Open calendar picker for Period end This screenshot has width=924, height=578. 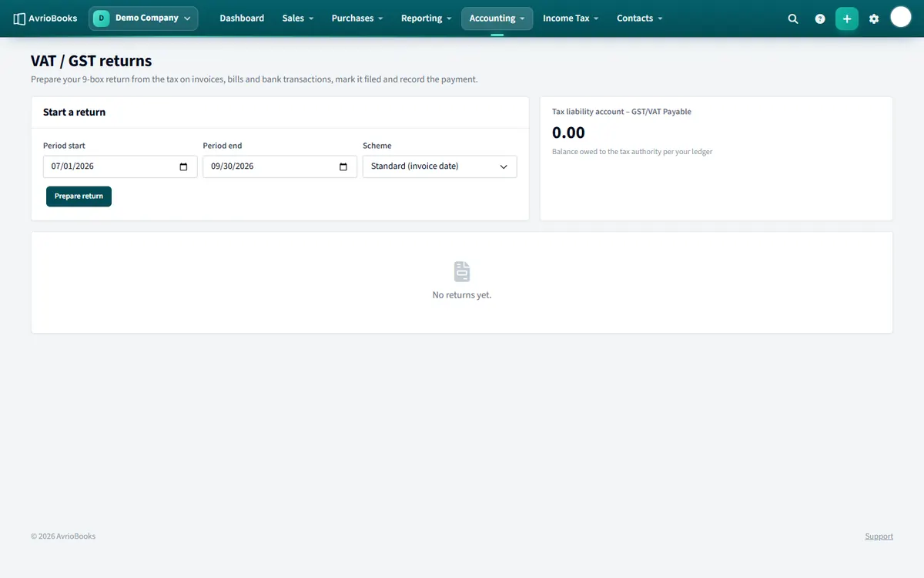[x=343, y=166]
